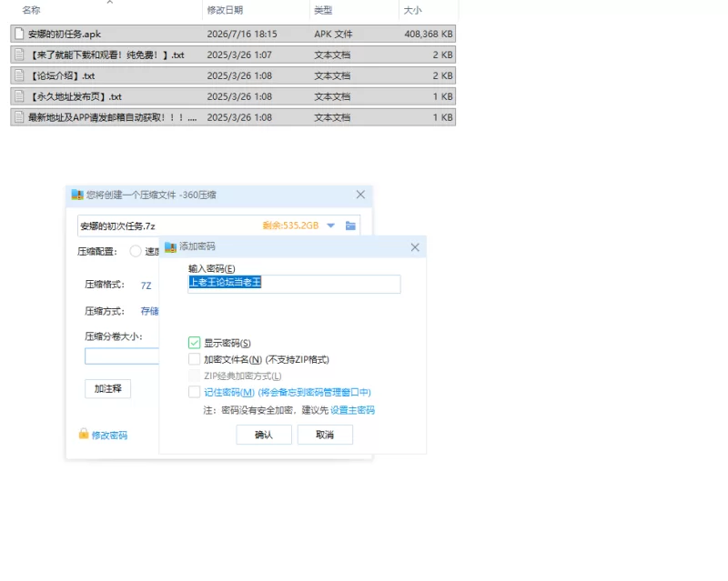Open the 压缩方式 存储 dropdown
Screen dimensions: 728x581
[149, 311]
